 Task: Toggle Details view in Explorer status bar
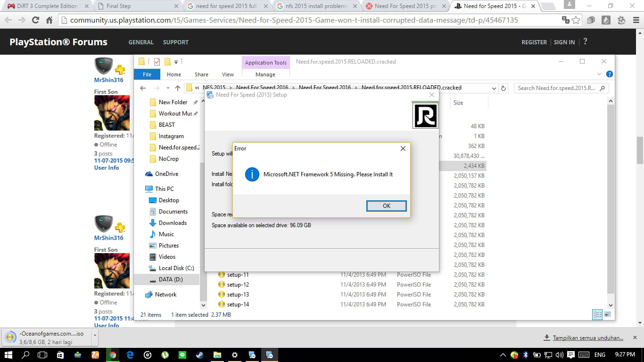pyautogui.click(x=597, y=314)
